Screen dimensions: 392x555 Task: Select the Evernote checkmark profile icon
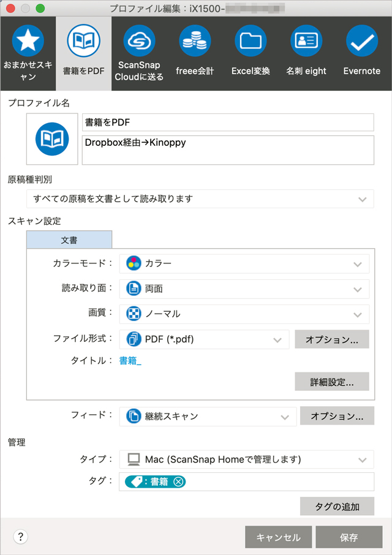(x=362, y=40)
